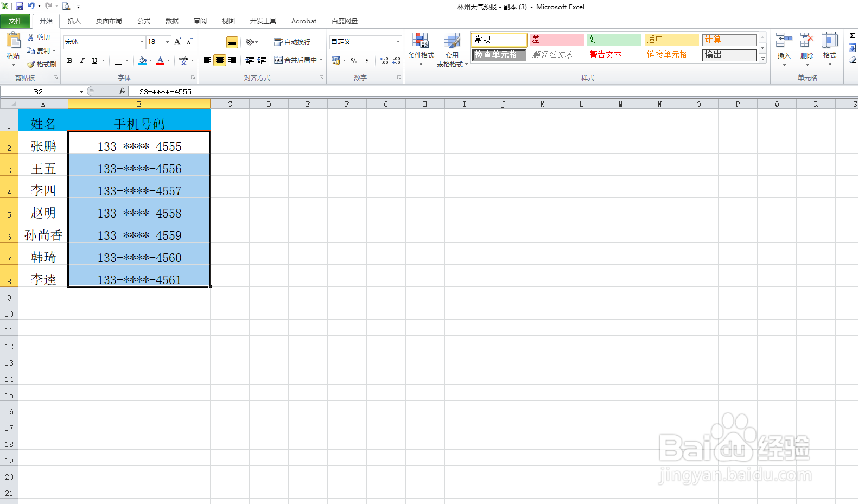Click the Save icon in quick access toolbar
This screenshot has width=858, height=504.
20,6
